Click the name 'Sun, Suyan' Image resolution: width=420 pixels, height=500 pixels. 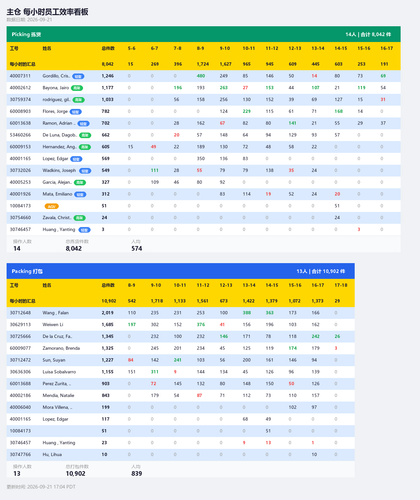[54, 360]
